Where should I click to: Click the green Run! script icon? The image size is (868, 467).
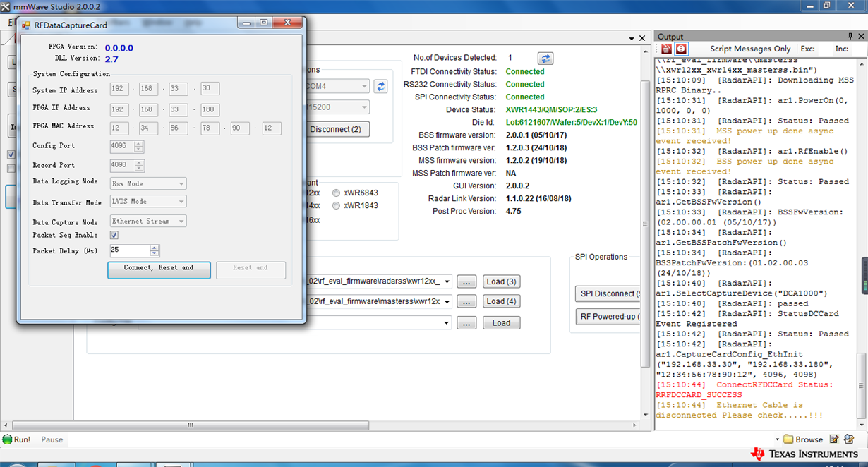(7, 439)
